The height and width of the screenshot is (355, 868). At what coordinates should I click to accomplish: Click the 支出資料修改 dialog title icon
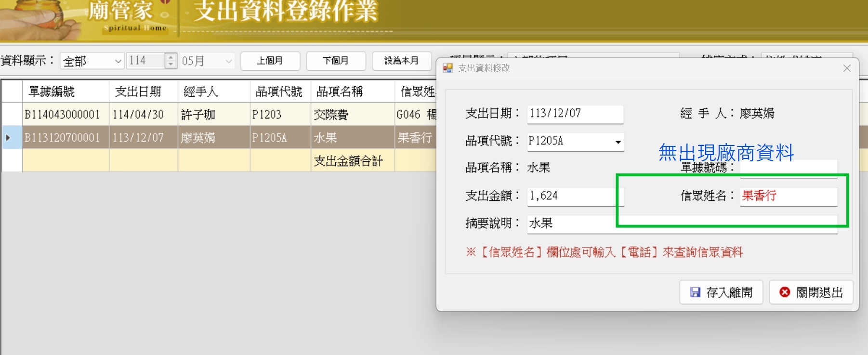[x=448, y=68]
